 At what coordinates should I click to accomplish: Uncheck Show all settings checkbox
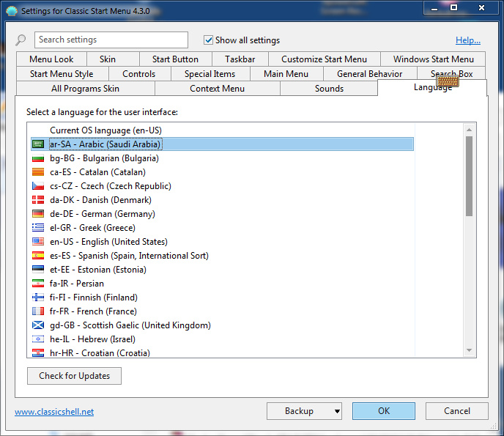[x=209, y=40]
